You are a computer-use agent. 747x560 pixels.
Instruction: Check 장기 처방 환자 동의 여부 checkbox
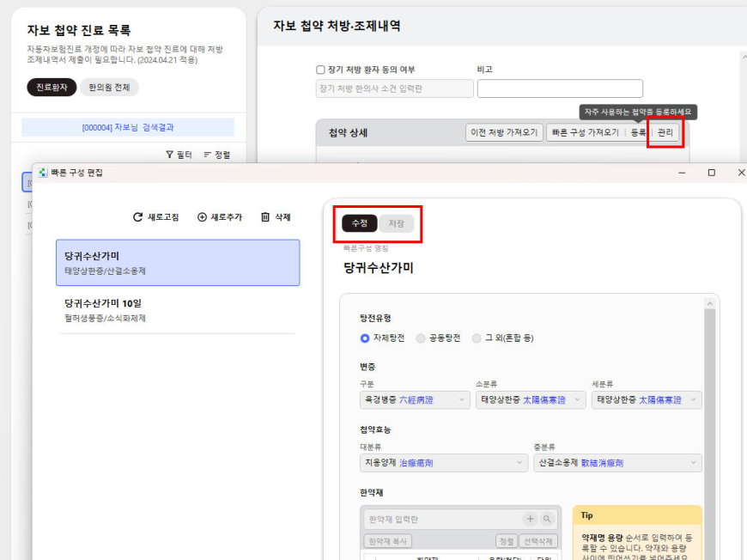click(x=320, y=70)
